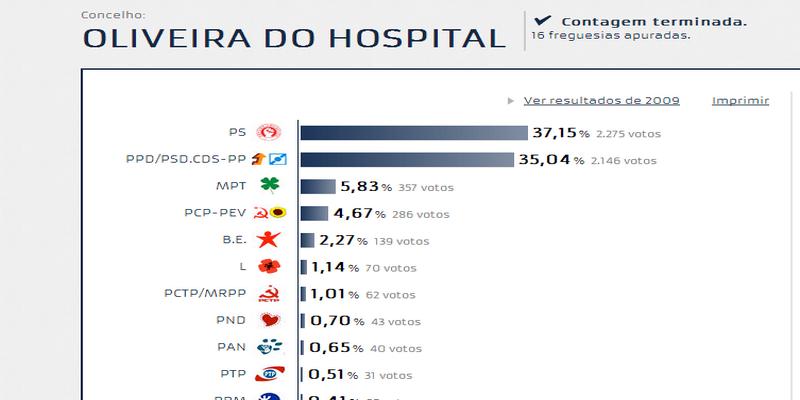Viewport: 800px width, 400px height.
Task: Open the Ver resultados de 2009 link
Action: click(601, 100)
